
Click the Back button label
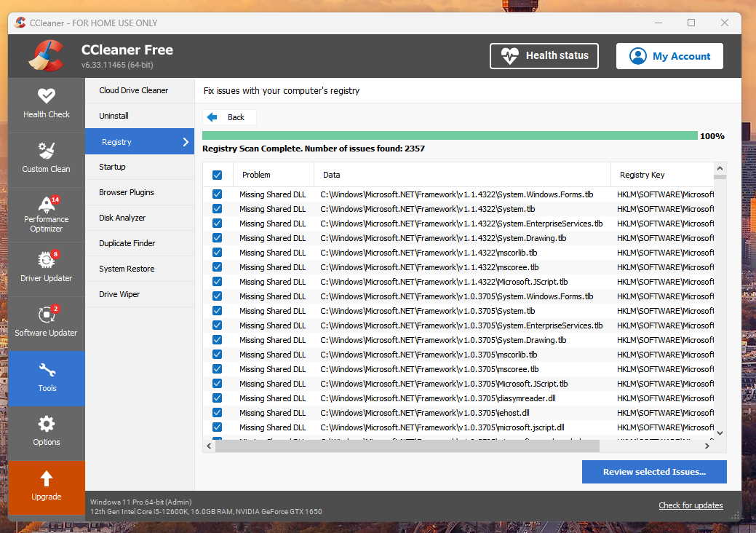236,117
